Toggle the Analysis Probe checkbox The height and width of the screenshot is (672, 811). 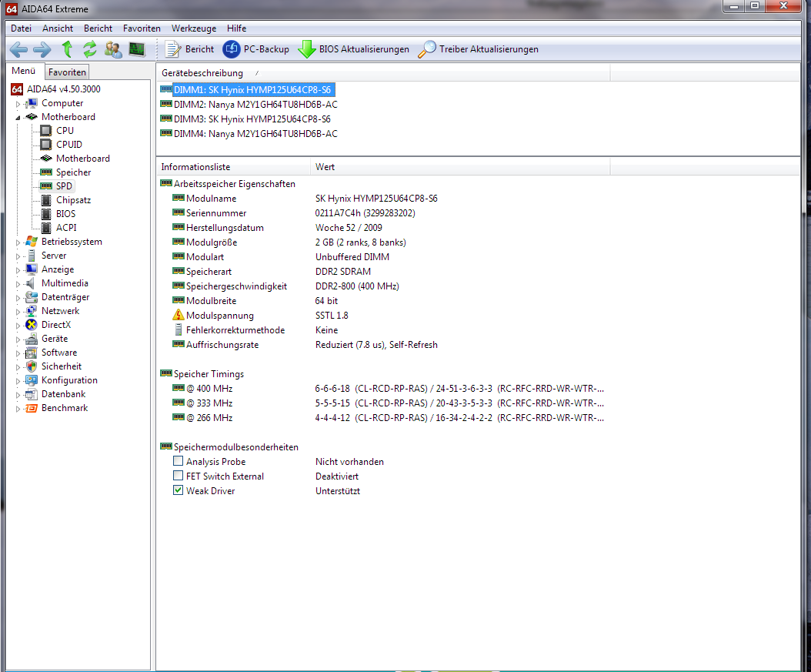(178, 461)
